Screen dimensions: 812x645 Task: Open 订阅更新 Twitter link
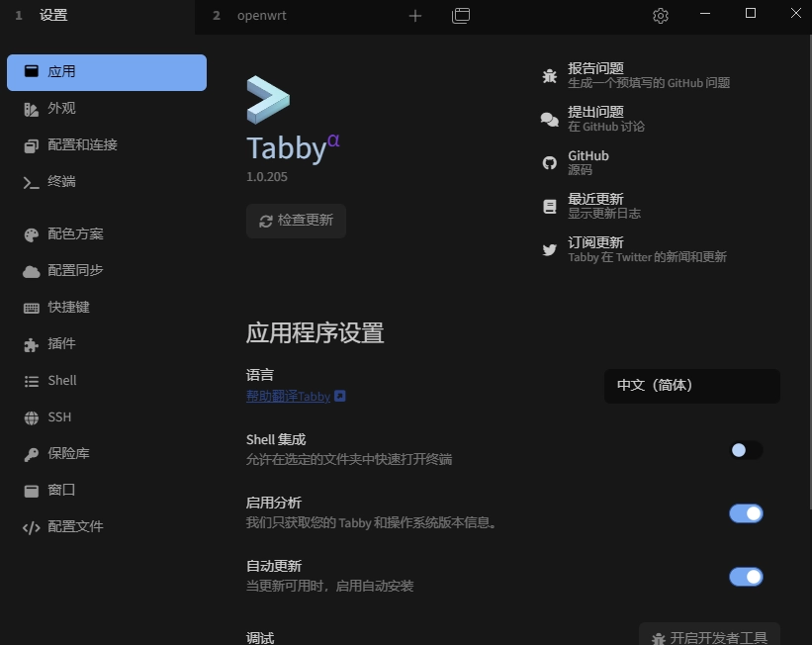point(647,249)
